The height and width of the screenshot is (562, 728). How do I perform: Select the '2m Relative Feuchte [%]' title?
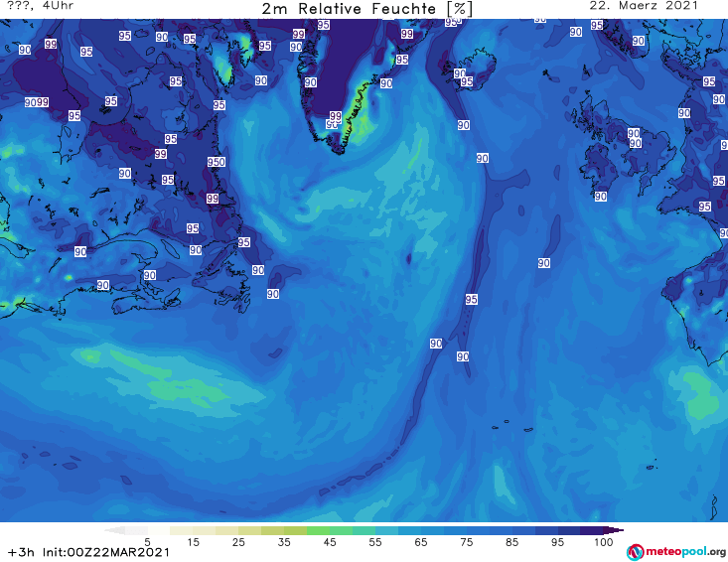click(366, 9)
